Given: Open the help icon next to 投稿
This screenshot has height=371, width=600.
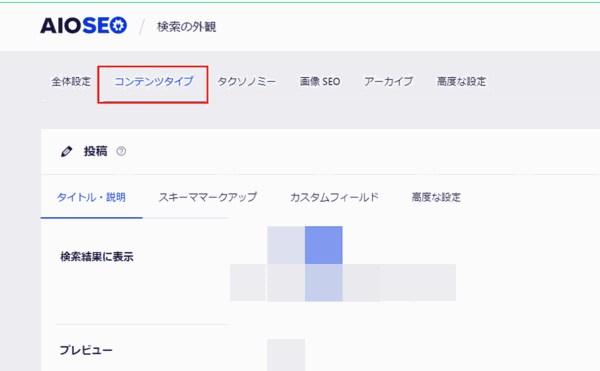Looking at the screenshot, I should click(121, 151).
